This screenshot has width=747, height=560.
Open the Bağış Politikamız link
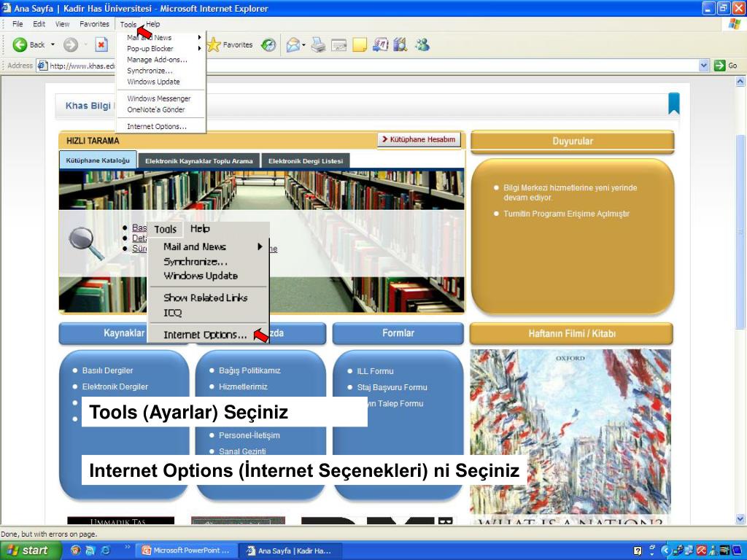(x=249, y=370)
